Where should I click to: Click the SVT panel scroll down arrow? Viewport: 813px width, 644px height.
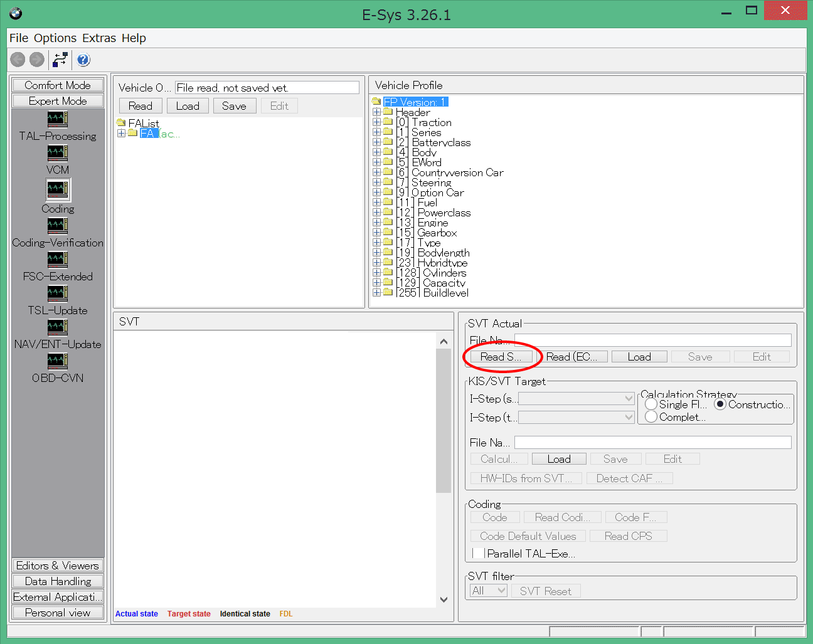(444, 599)
